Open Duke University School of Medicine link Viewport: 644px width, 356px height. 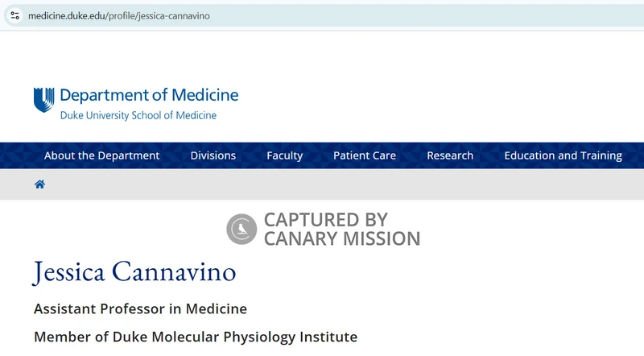point(138,115)
